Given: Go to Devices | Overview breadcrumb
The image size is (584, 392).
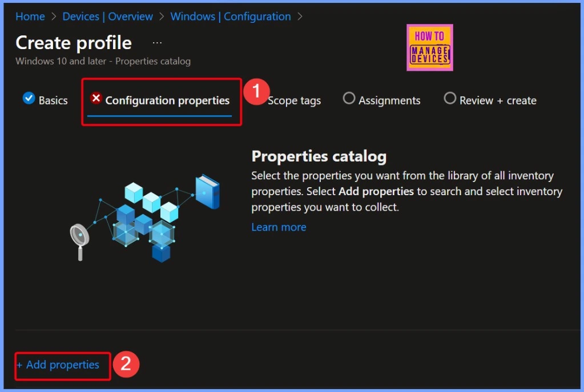Looking at the screenshot, I should click(107, 17).
